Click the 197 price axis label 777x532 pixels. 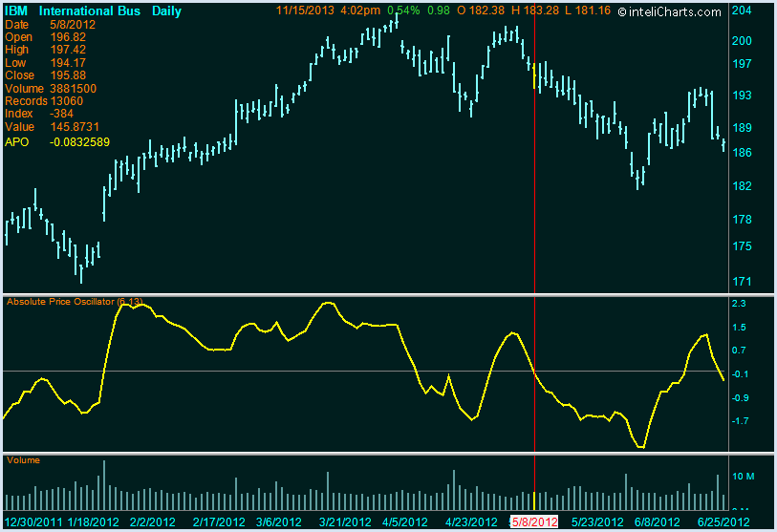tap(742, 64)
